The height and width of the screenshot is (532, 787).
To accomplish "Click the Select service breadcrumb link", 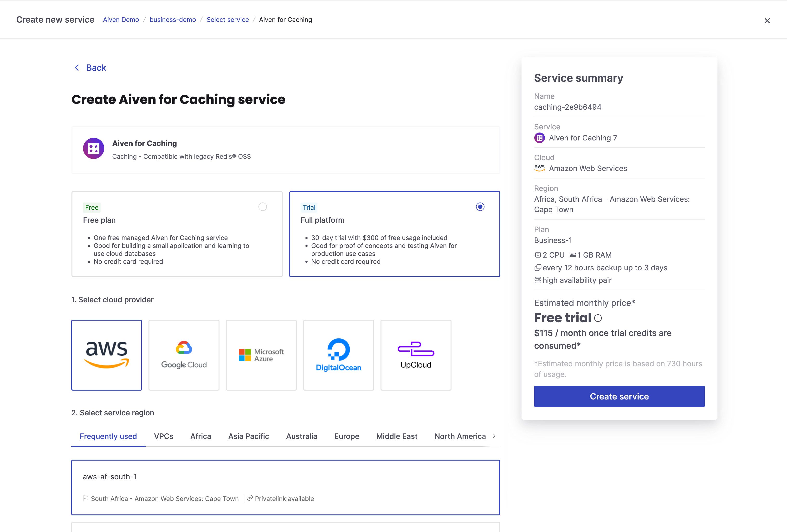I will (228, 20).
